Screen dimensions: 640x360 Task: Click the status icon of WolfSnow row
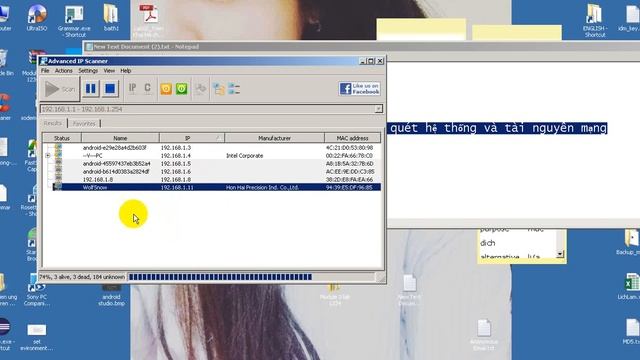pyautogui.click(x=58, y=187)
